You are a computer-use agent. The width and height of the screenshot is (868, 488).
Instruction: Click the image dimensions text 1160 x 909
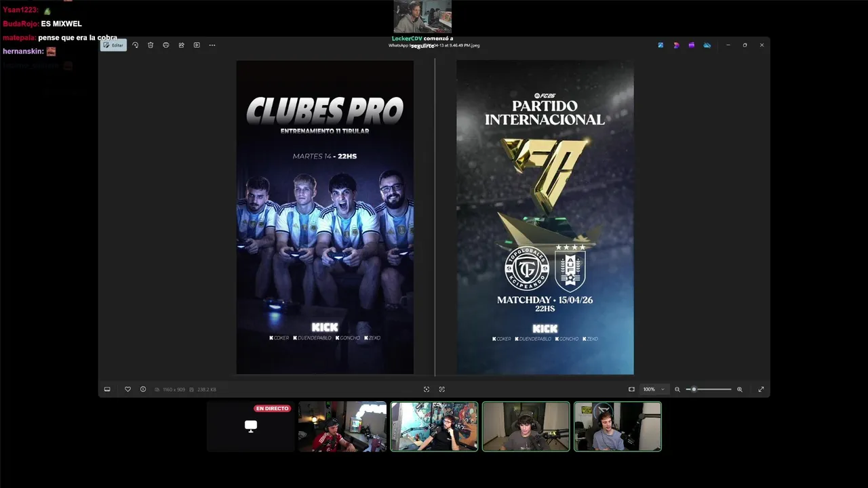point(174,390)
